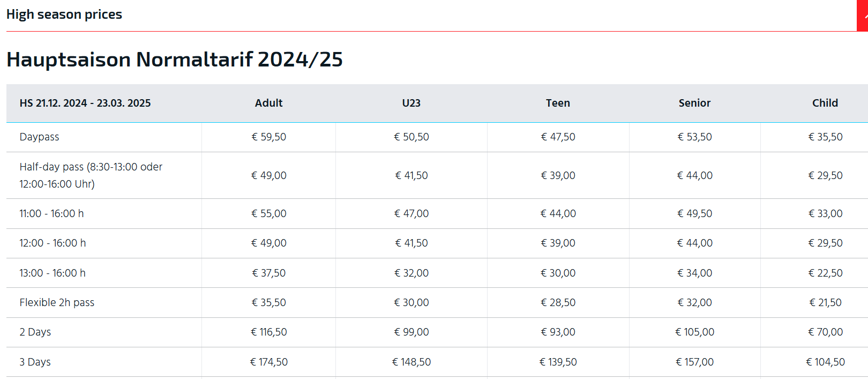The width and height of the screenshot is (868, 379).
Task: Collapse the High season prices section
Action: click(x=64, y=14)
